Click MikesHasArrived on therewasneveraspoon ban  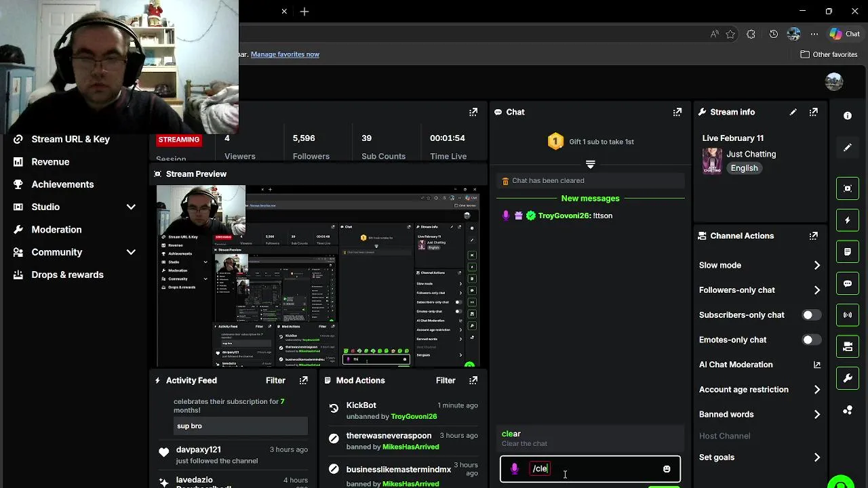pos(410,447)
